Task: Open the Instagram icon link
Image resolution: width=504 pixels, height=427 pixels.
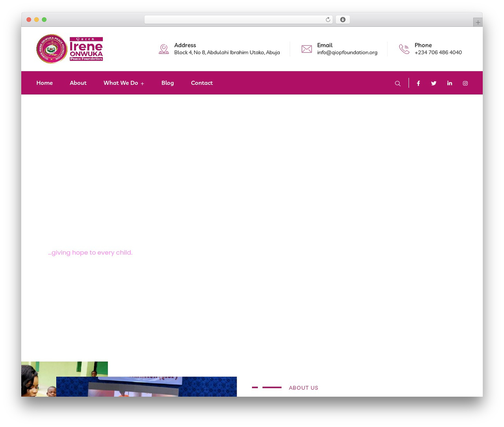Action: point(465,83)
